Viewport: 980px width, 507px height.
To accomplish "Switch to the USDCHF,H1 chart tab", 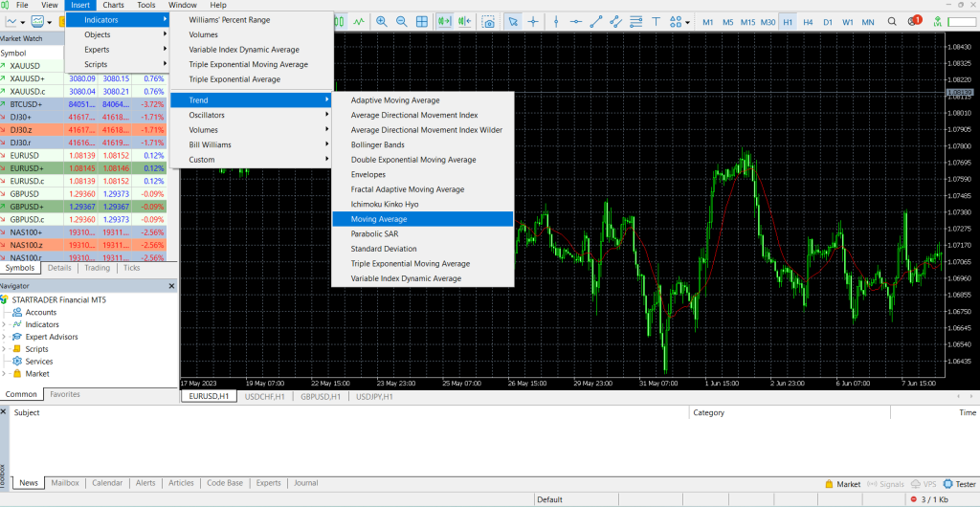I will coord(265,396).
